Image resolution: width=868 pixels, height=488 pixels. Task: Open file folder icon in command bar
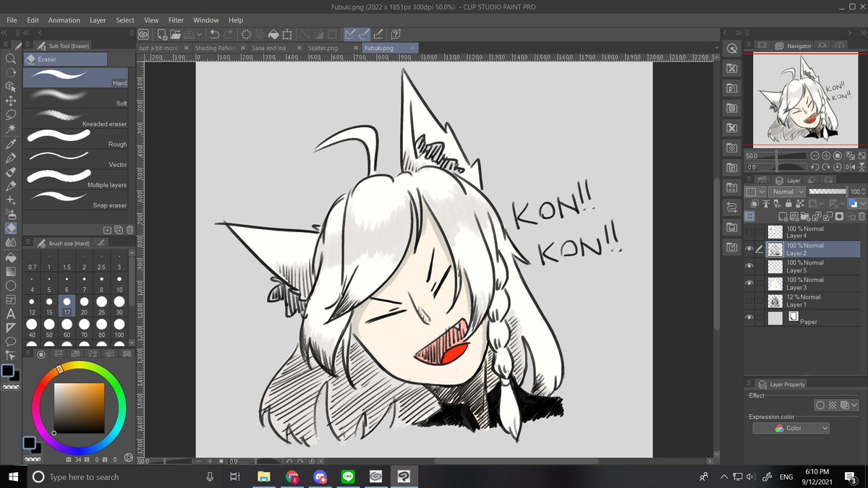176,34
